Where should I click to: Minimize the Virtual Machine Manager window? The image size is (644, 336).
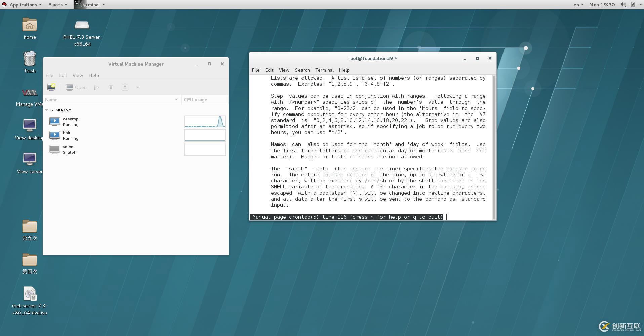point(197,64)
